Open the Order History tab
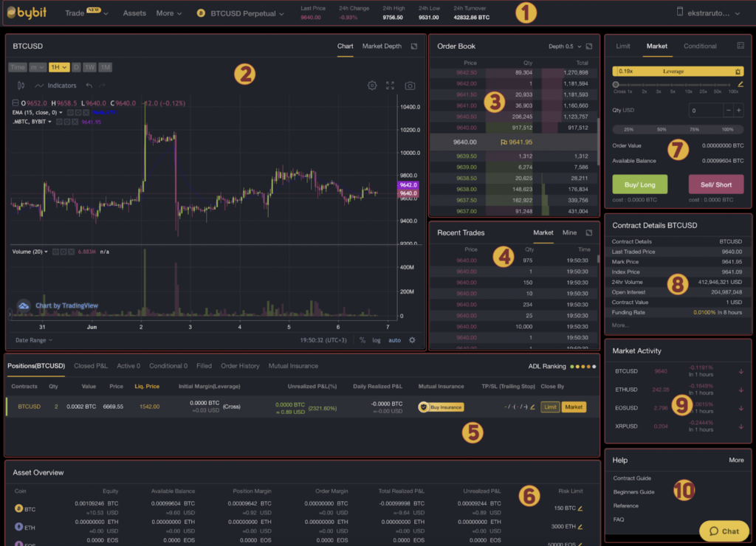The image size is (756, 546). pos(240,366)
